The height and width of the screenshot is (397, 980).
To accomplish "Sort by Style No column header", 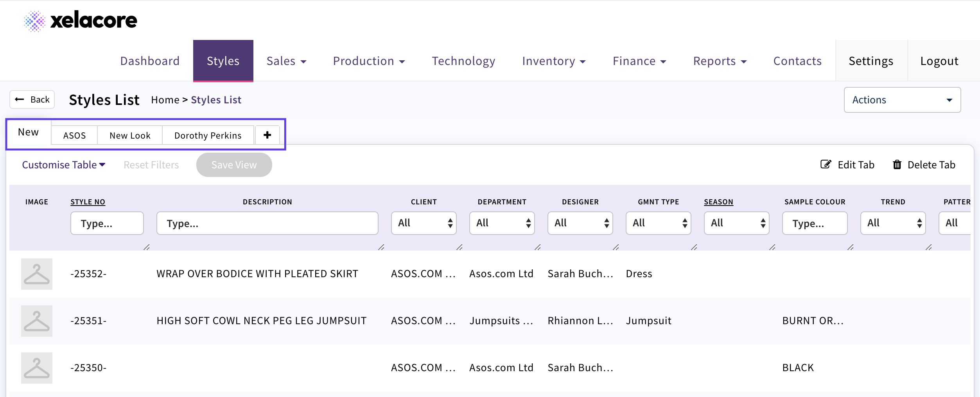I will (x=88, y=202).
